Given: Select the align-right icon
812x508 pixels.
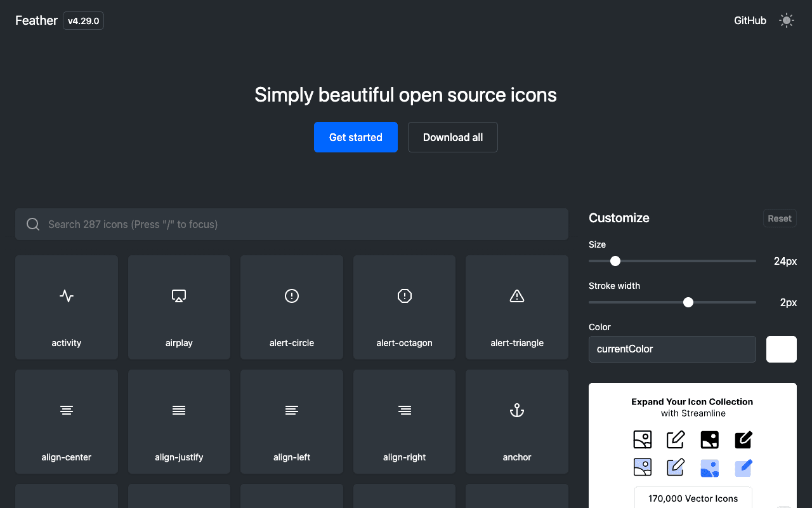Looking at the screenshot, I should coord(404,422).
